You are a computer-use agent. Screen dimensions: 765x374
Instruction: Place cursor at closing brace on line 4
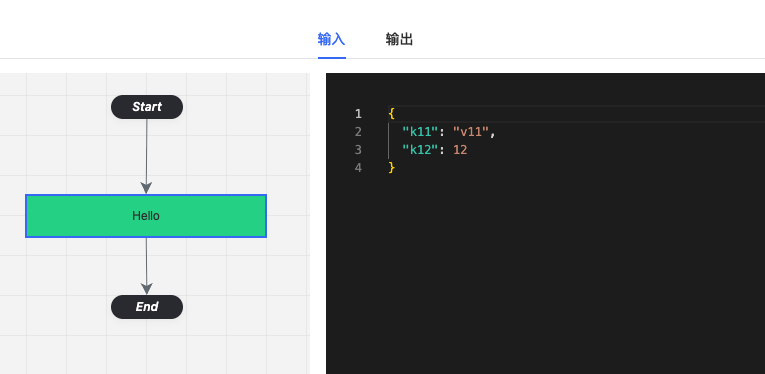point(391,168)
